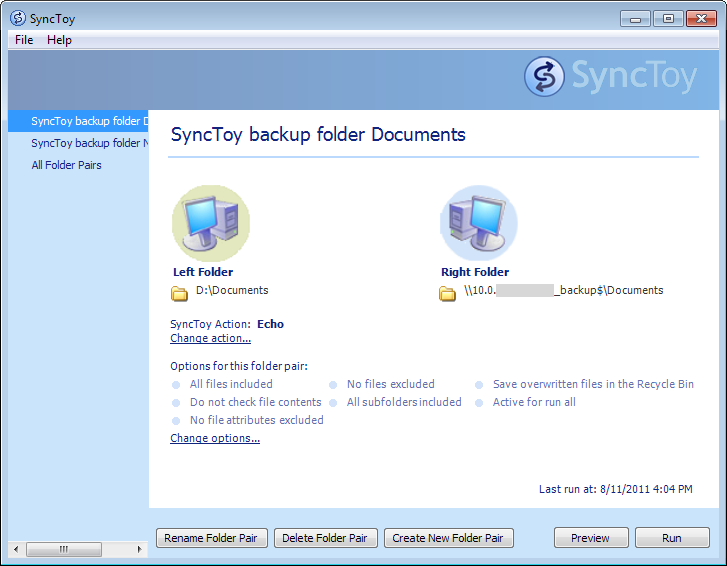Viewport: 727px width, 566px height.
Task: Click the sidebar scrollbar left arrow
Action: click(16, 549)
